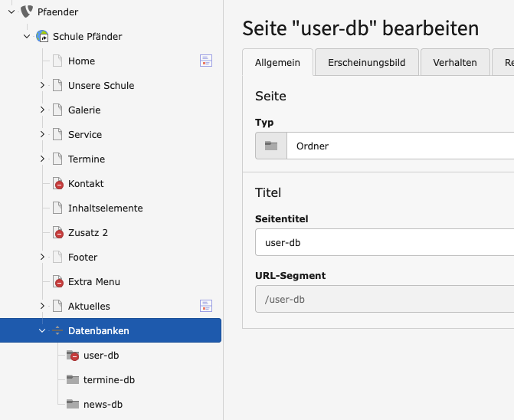The width and height of the screenshot is (514, 420).
Task: Click the folder icon of news-db
Action: pos(73,404)
